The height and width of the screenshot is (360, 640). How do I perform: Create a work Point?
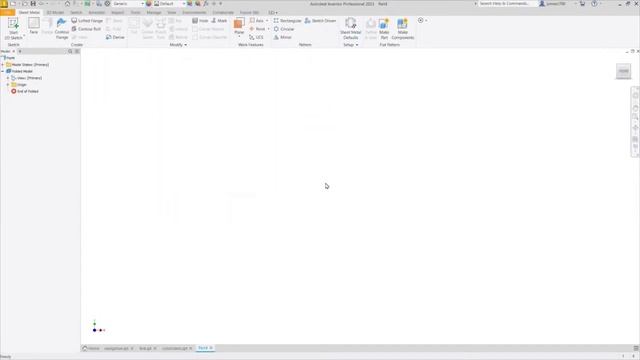tap(257, 29)
